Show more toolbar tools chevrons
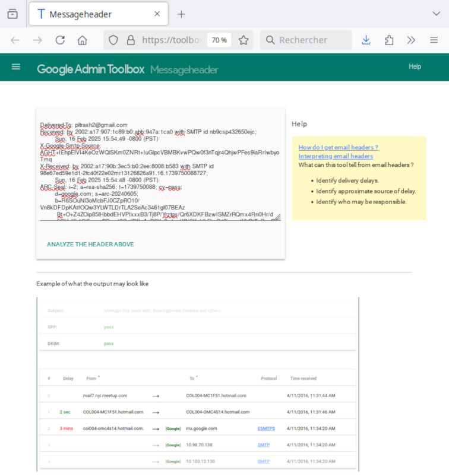 [411, 40]
